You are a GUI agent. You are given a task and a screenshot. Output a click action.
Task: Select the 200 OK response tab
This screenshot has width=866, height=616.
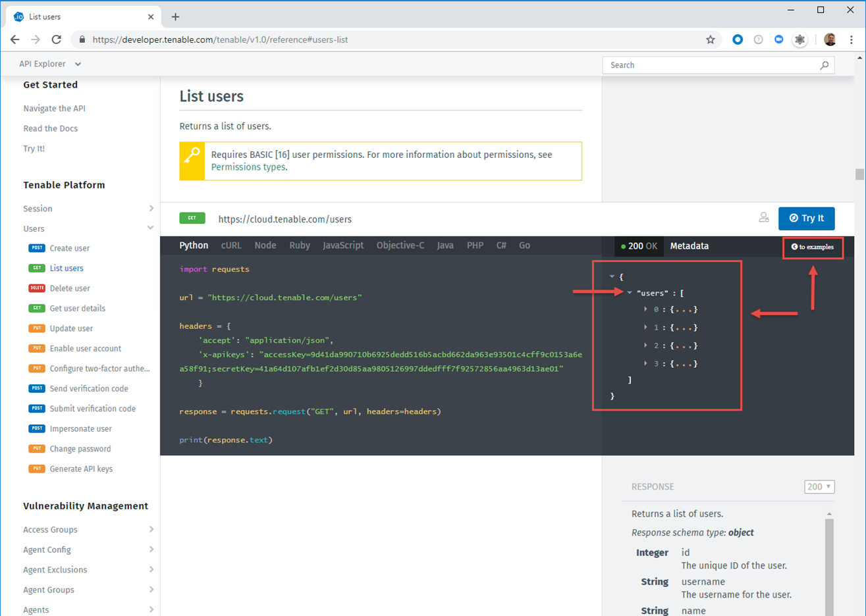pyautogui.click(x=639, y=246)
